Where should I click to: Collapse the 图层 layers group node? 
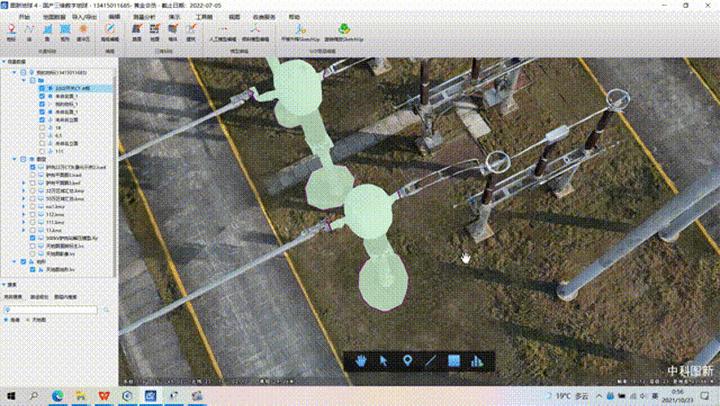pos(15,159)
